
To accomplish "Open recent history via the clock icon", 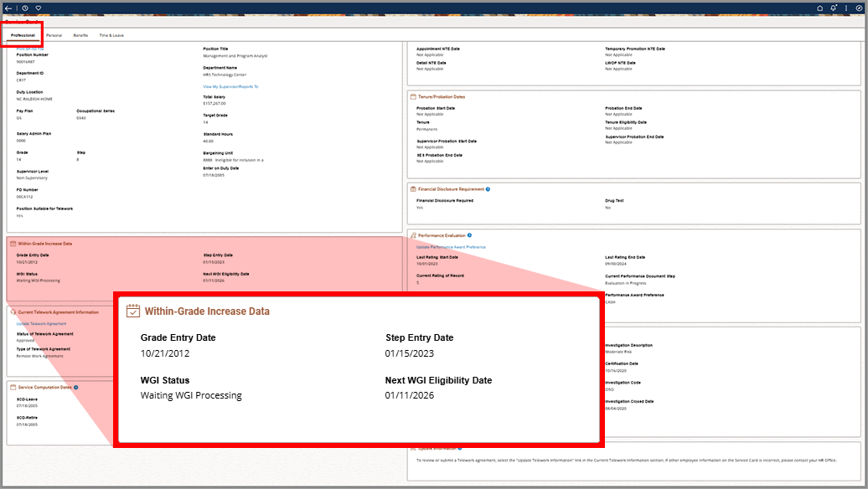I will (x=25, y=8).
